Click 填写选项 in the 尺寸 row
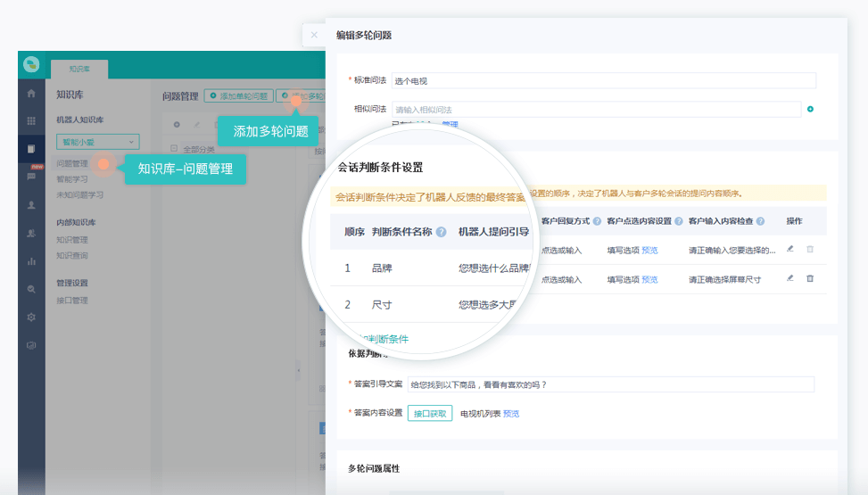 [x=624, y=280]
